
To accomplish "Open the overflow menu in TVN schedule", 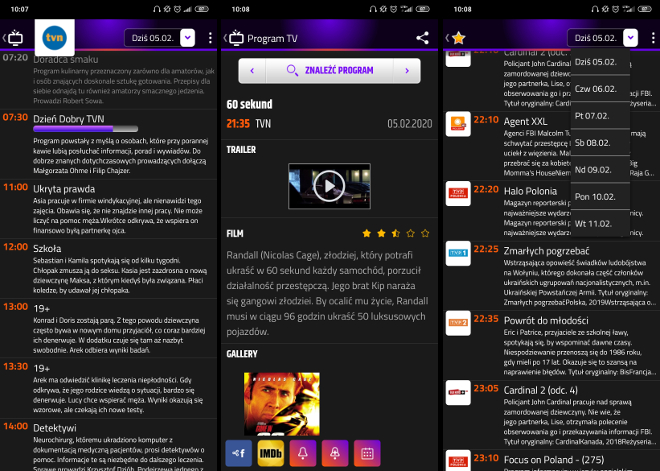I will (208, 38).
